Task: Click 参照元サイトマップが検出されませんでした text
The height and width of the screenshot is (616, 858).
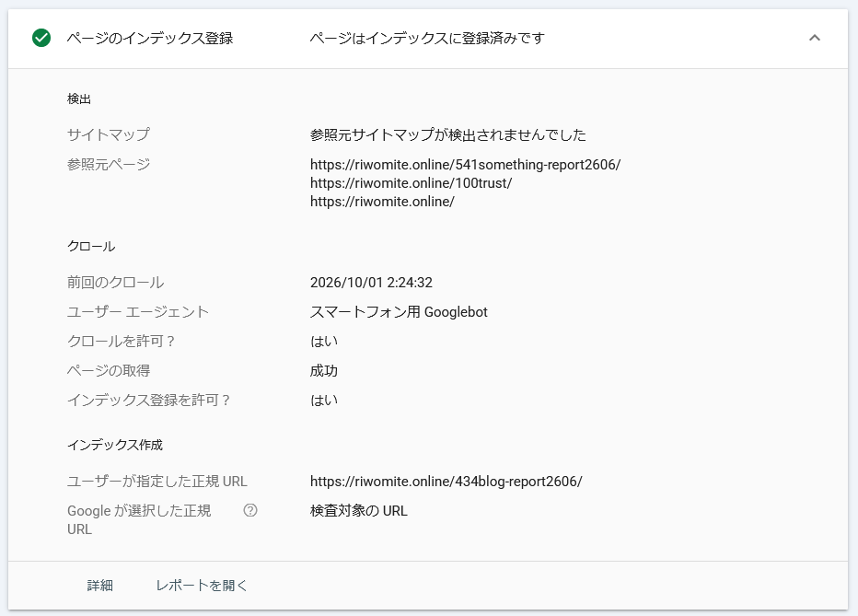Action: (x=448, y=134)
